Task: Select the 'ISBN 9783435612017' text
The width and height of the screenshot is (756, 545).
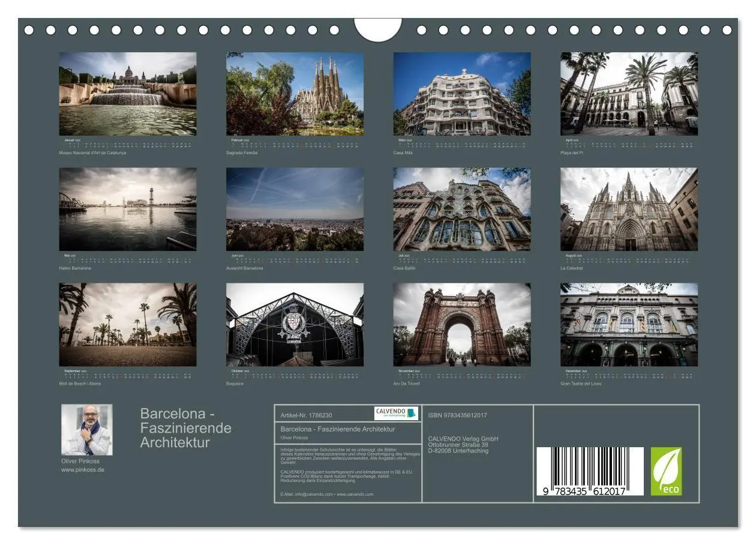Action: [x=457, y=415]
